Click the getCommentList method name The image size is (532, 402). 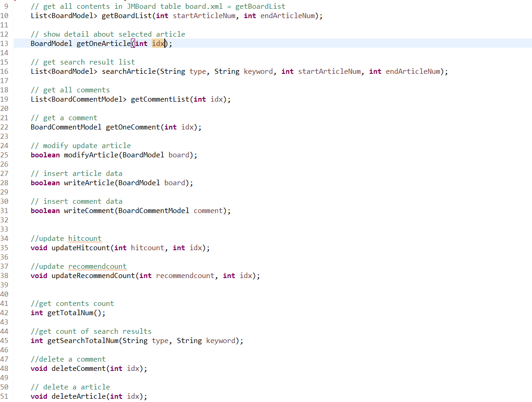point(160,99)
